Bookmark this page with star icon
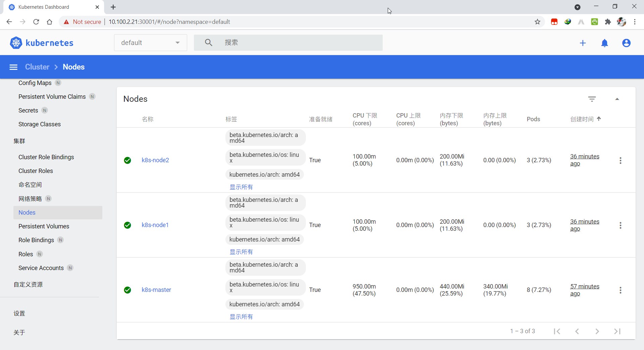 538,22
